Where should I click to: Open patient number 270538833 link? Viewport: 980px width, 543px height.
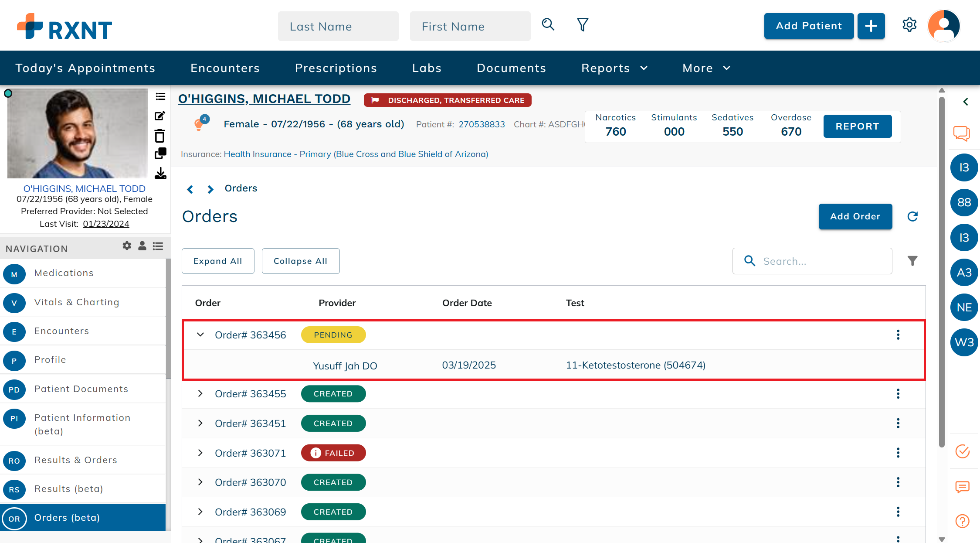click(482, 124)
